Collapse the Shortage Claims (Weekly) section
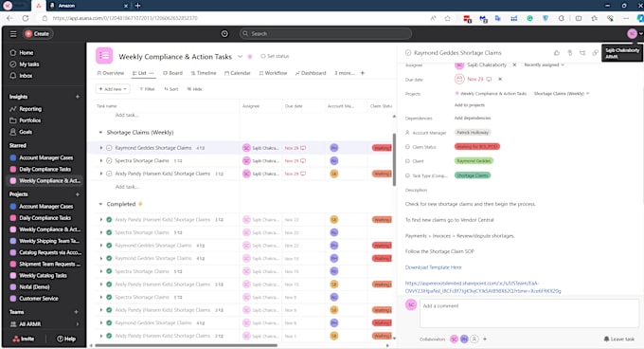Image resolution: width=644 pixels, height=349 pixels. click(100, 133)
